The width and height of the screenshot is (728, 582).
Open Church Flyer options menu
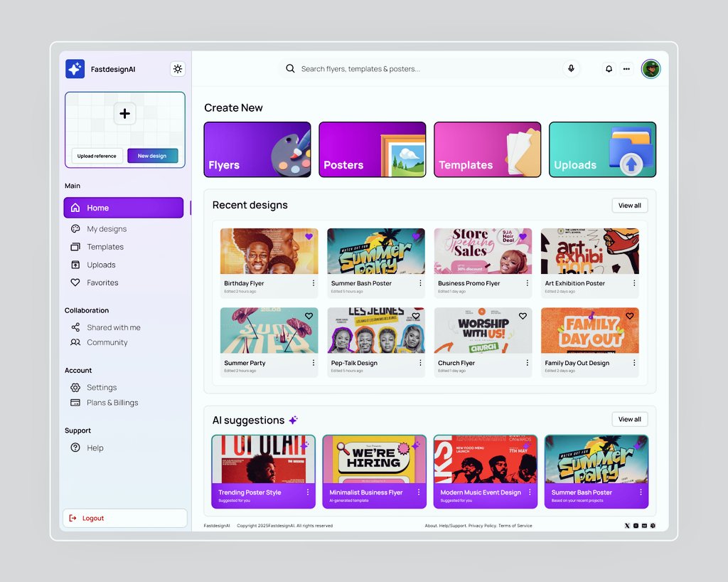click(x=527, y=363)
